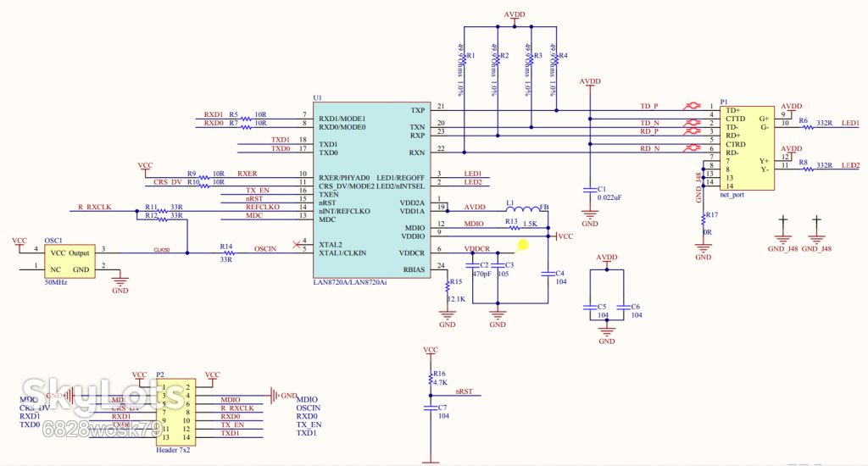Click the red no-connect X at XTAL2
This screenshot has width=868, height=466.
coord(296,244)
